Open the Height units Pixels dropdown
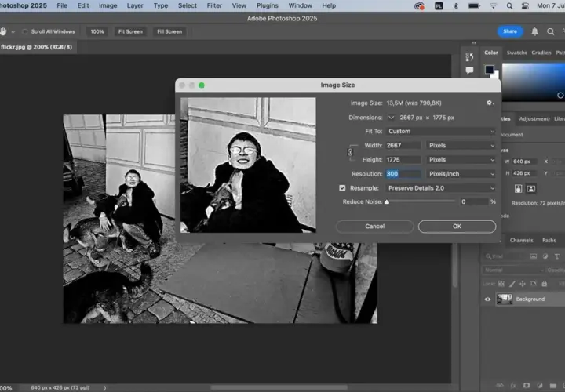This screenshot has height=392, width=565. coord(461,160)
